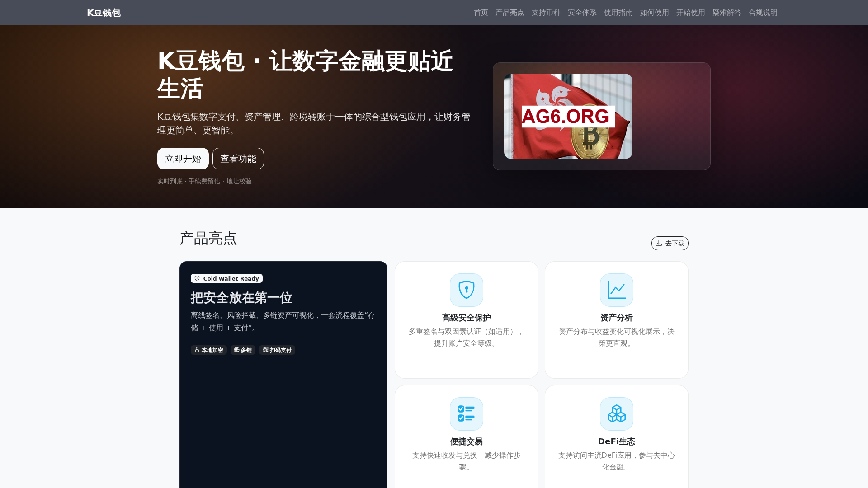
Task: Click the 便捷交易 card title
Action: pos(467,441)
